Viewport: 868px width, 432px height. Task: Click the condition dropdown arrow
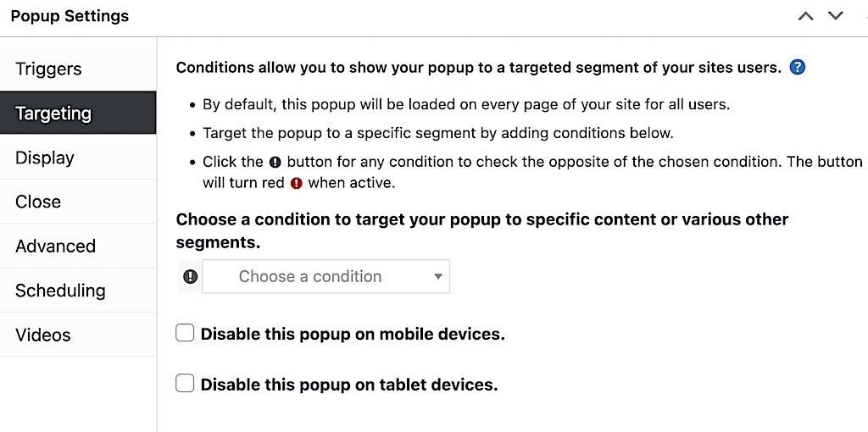coord(438,276)
